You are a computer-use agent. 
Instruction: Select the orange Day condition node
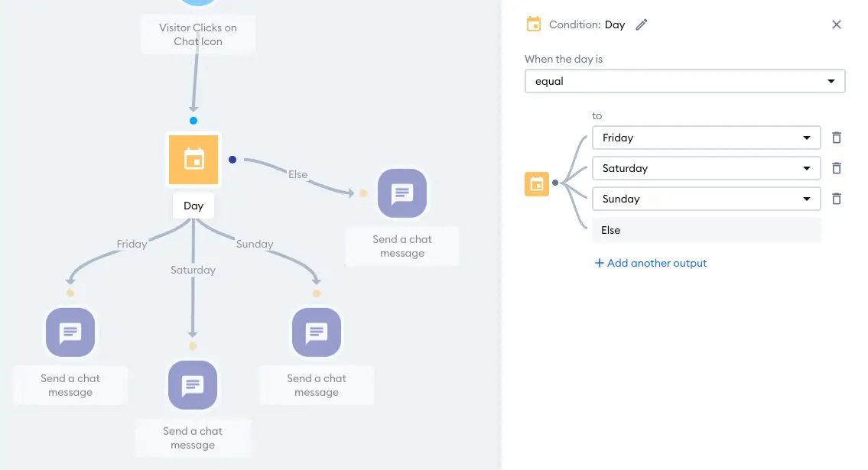193,160
